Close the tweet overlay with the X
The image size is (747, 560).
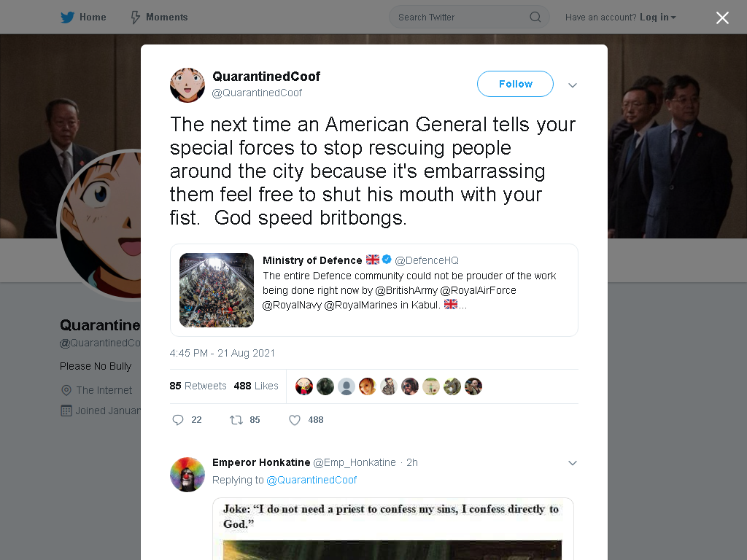click(722, 17)
